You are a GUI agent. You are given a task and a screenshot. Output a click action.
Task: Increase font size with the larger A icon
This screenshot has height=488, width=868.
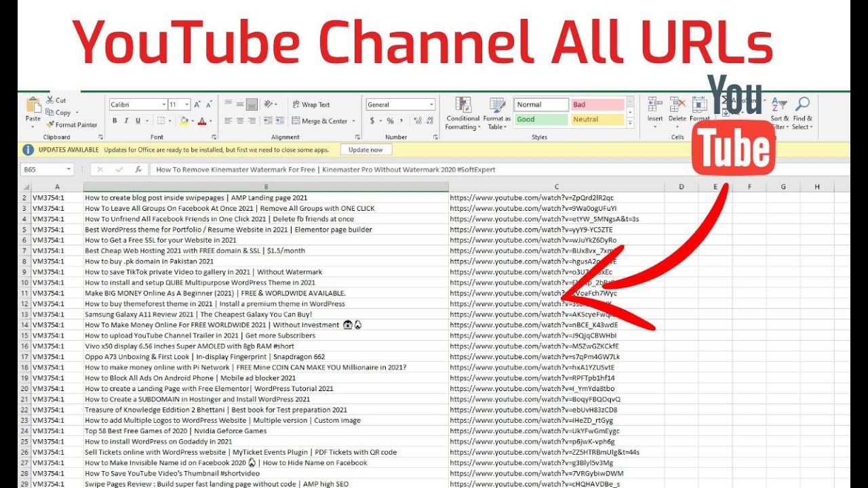[197, 104]
